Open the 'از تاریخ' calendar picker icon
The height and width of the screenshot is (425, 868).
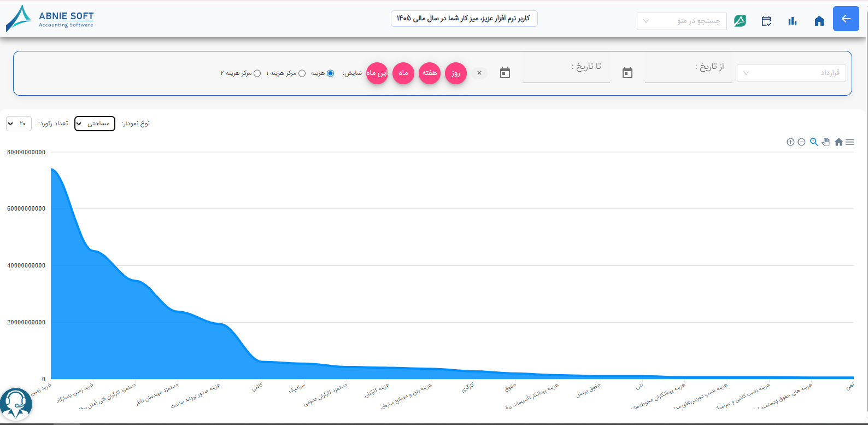point(627,73)
